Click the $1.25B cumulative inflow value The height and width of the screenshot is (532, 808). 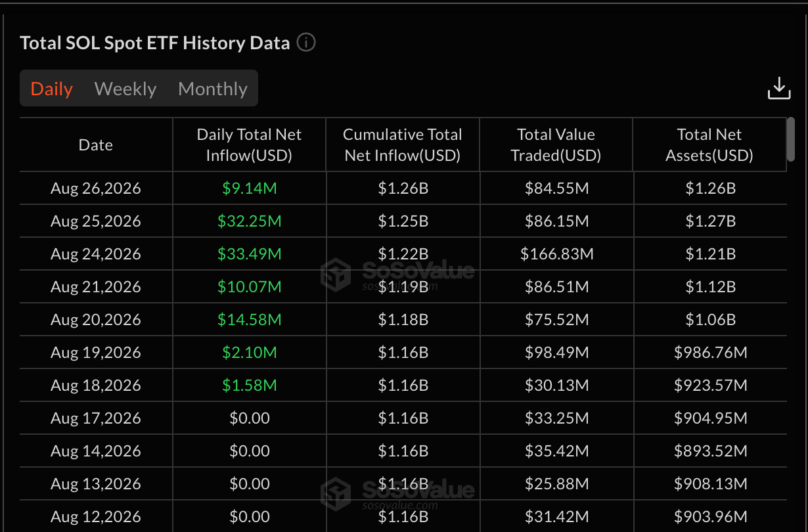point(403,221)
